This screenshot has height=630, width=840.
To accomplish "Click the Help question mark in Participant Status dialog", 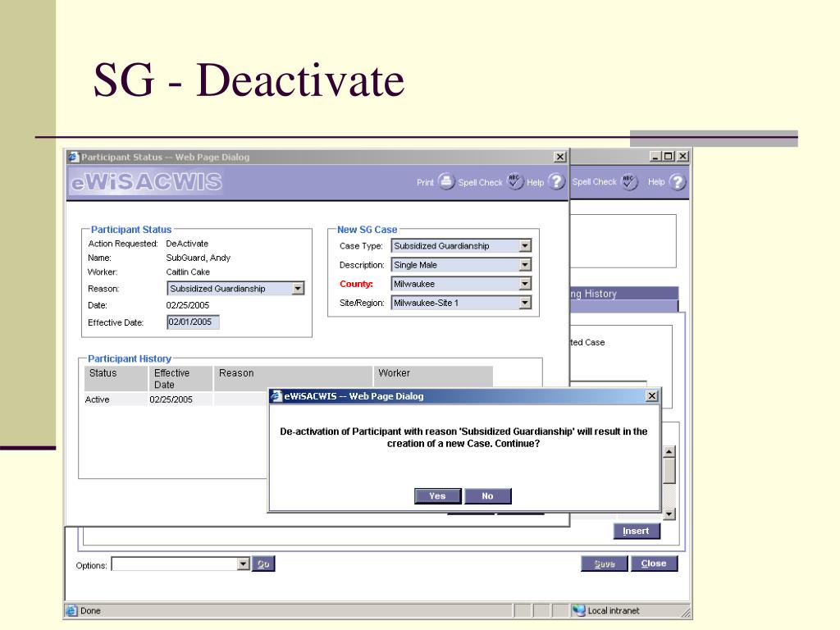I will pyautogui.click(x=557, y=181).
